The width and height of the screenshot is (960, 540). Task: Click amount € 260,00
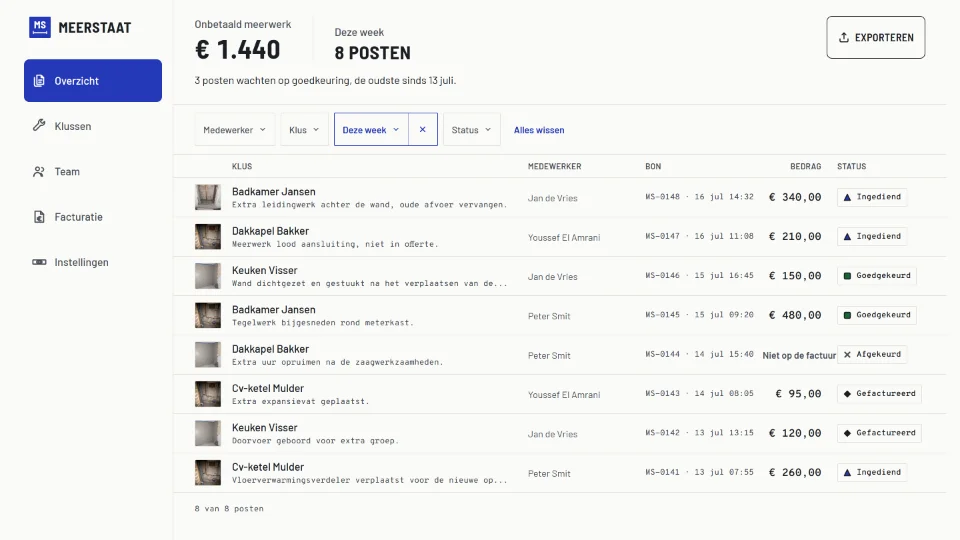point(795,473)
